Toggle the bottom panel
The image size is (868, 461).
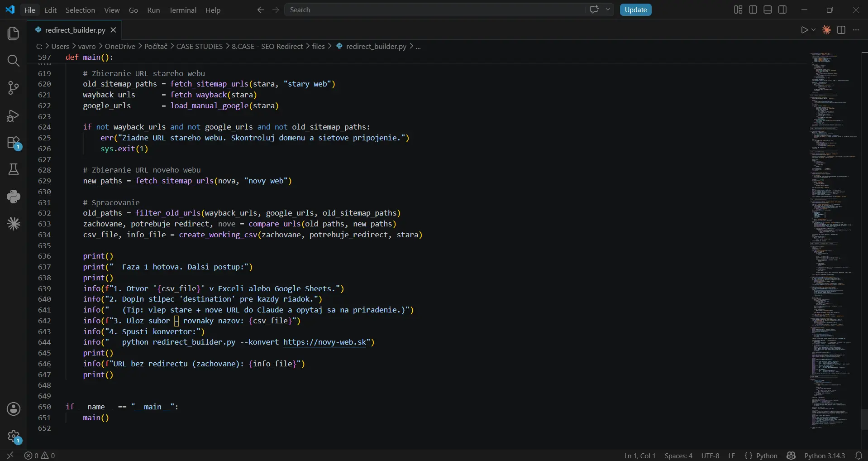click(x=768, y=10)
